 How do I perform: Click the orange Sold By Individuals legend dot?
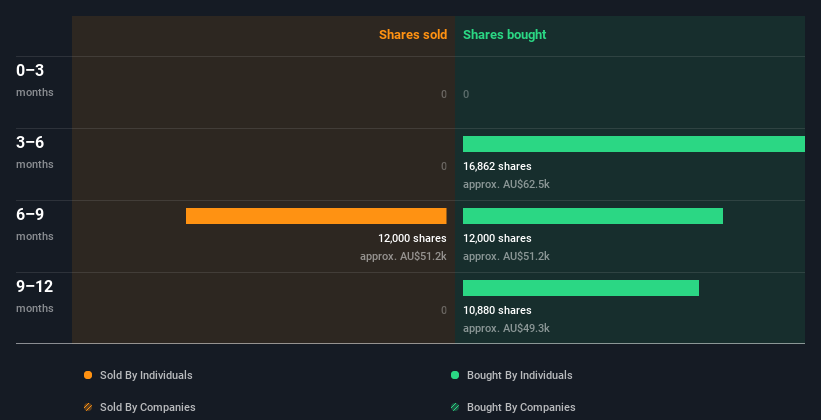pos(88,375)
